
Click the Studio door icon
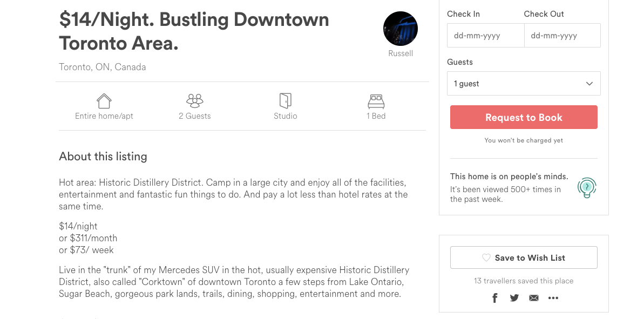pos(286,100)
